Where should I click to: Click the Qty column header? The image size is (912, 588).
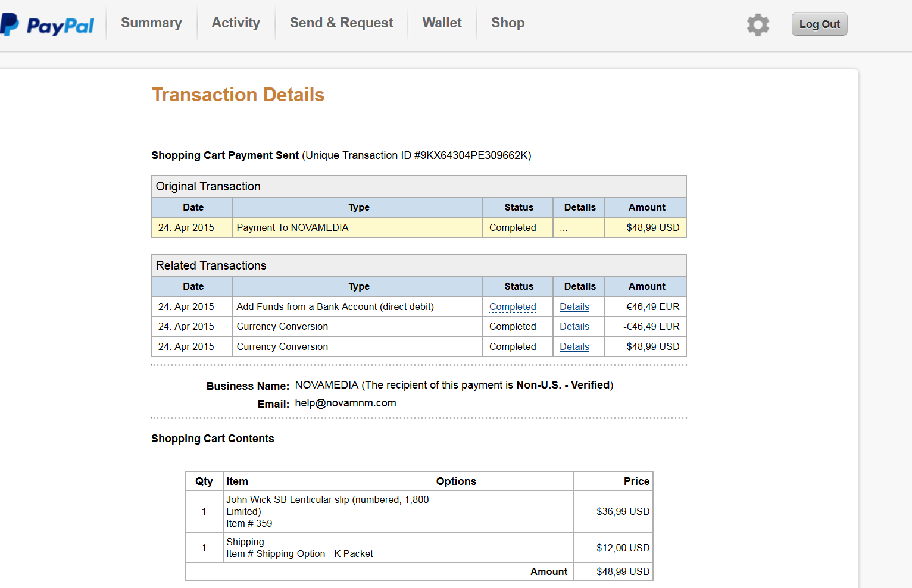(x=204, y=481)
